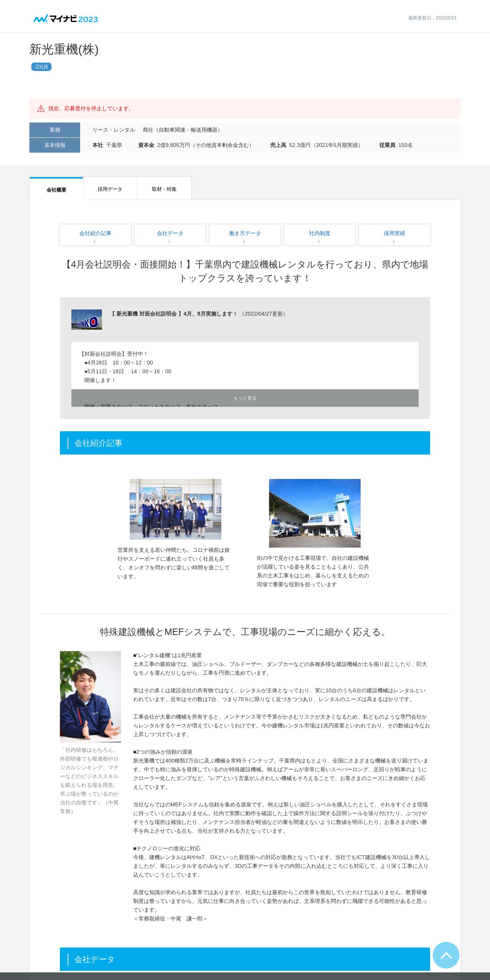
Task: Open the photo of the office building
Action: (315, 513)
